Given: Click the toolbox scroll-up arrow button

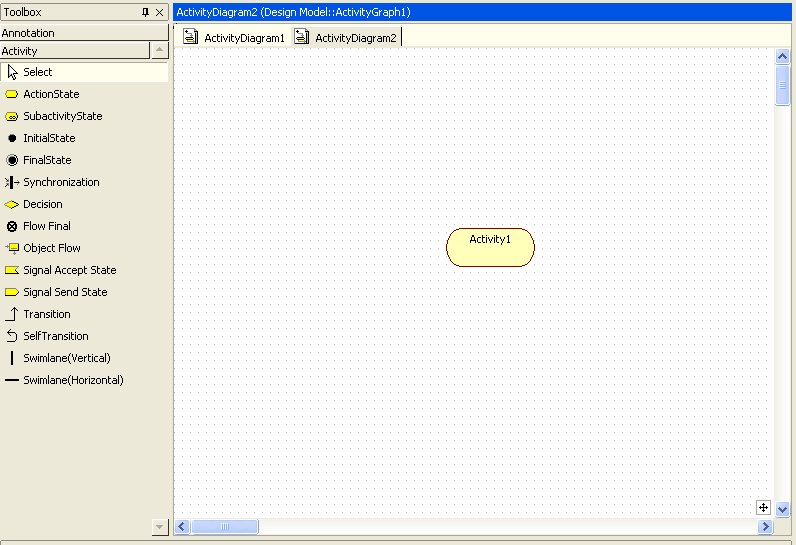Looking at the screenshot, I should 159,50.
